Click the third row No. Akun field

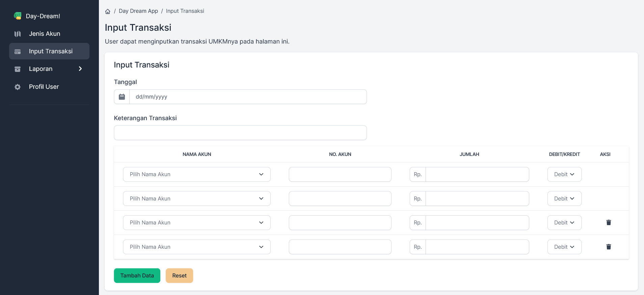click(x=340, y=223)
